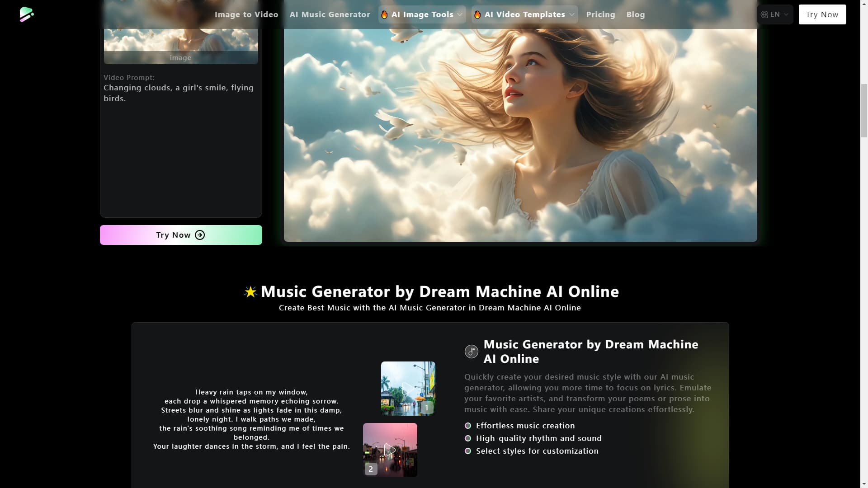Click the Dream Machine logo icon

(27, 14)
